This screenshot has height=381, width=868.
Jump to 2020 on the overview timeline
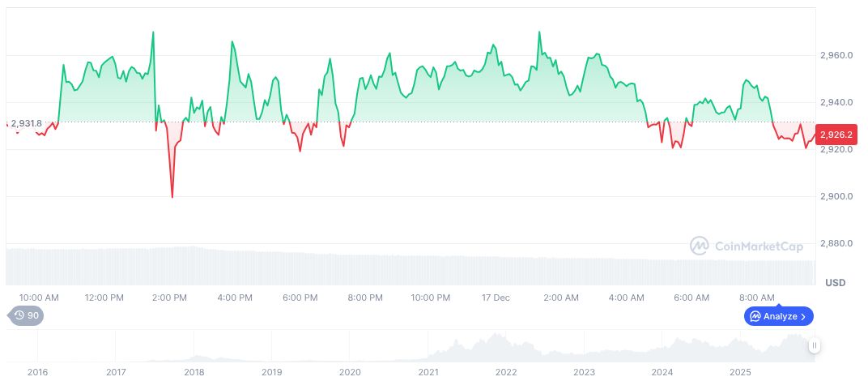[350, 371]
